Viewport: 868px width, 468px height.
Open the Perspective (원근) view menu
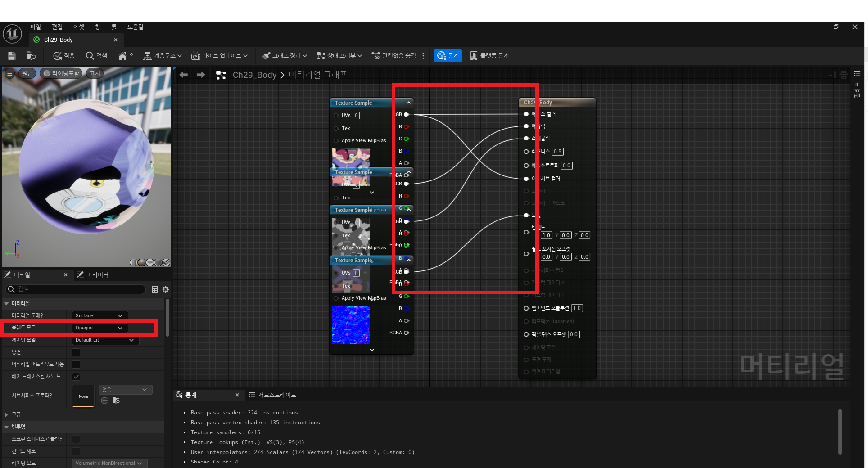(27, 73)
